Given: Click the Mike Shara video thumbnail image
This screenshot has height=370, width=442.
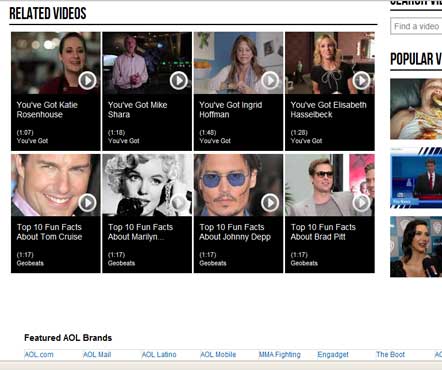Looking at the screenshot, I should click(147, 63).
